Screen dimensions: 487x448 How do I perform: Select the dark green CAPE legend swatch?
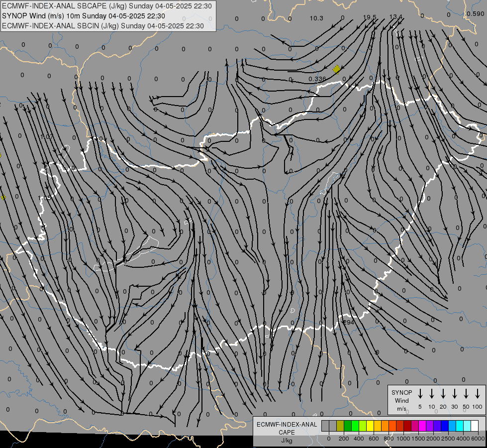point(348,426)
